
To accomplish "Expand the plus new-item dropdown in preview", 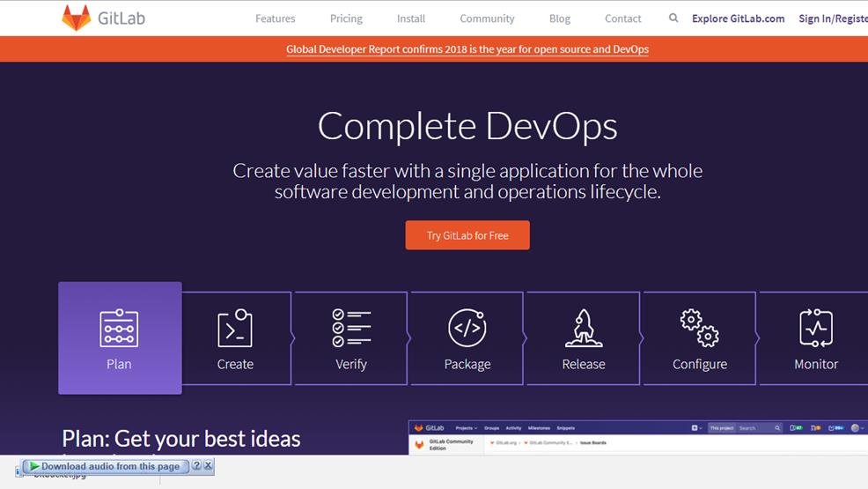I will tap(697, 427).
